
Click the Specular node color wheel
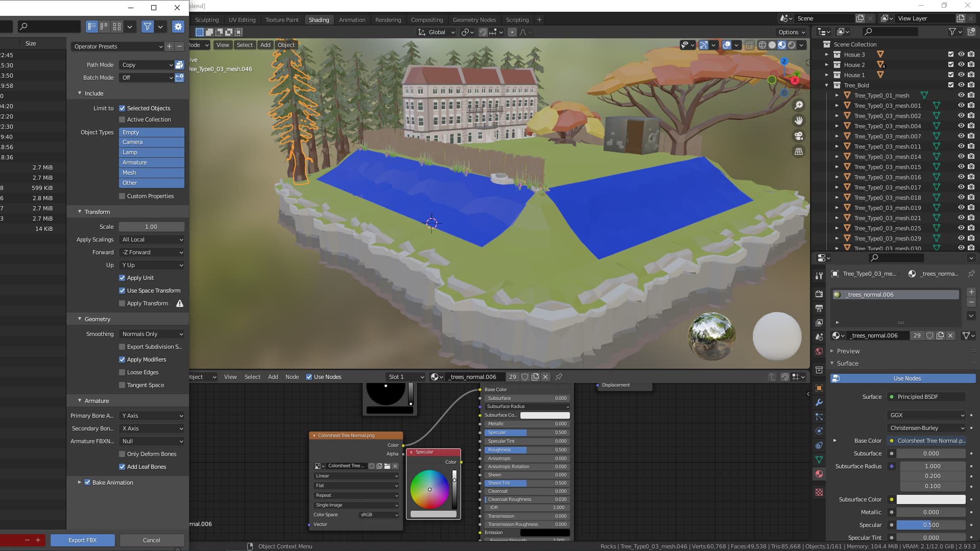429,489
